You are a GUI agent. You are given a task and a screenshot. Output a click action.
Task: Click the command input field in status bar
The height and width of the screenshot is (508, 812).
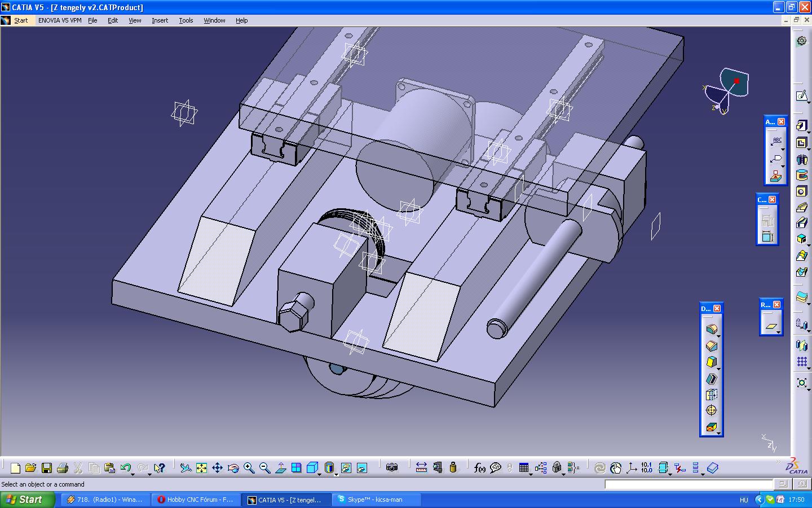688,484
